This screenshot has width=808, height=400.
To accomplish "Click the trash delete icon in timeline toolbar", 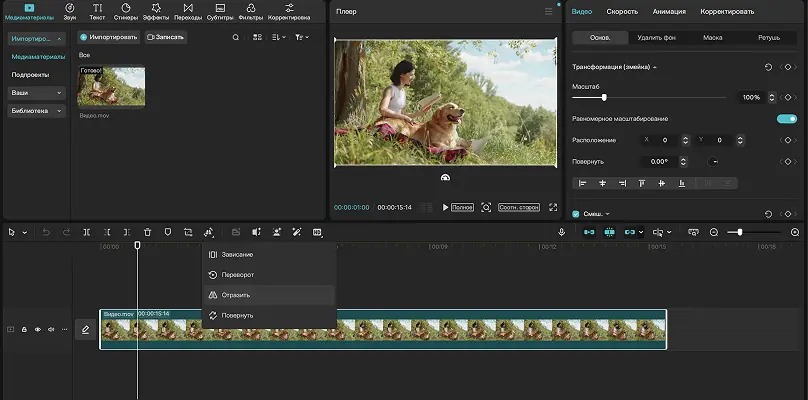I will point(147,232).
